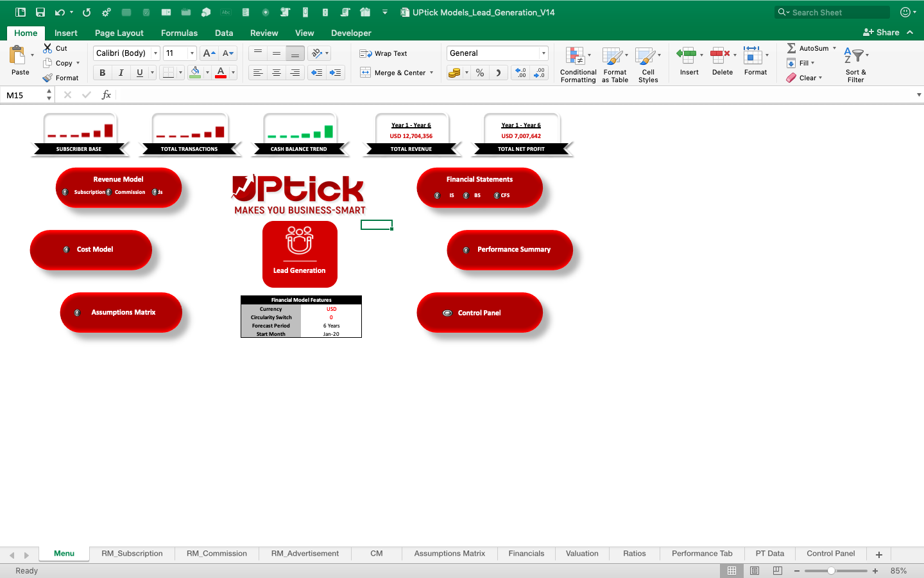Click the decrease decimal icon
Image resolution: width=924 pixels, height=578 pixels.
tap(540, 73)
